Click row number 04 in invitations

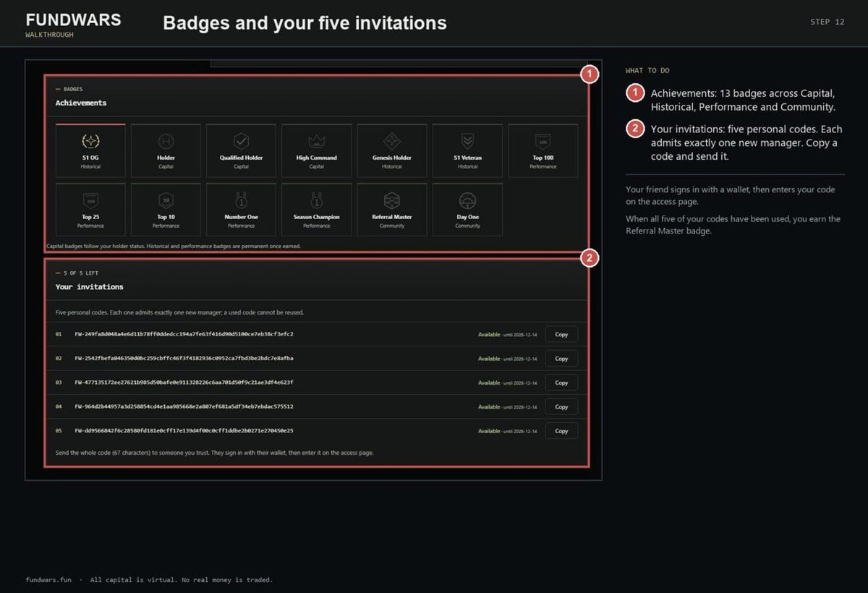click(59, 406)
